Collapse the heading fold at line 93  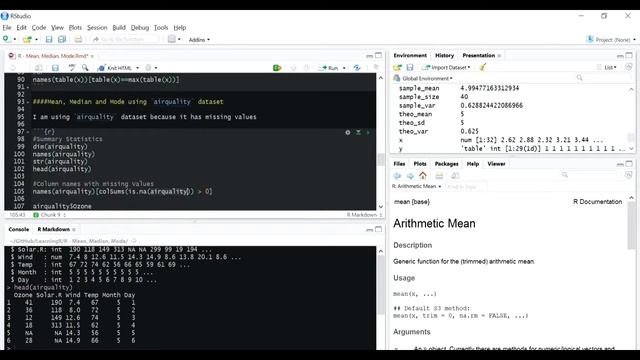(28, 102)
